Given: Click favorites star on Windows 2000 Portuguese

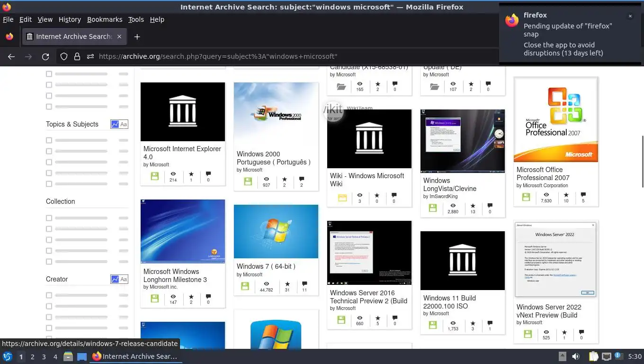Looking at the screenshot, I should pyautogui.click(x=284, y=180).
